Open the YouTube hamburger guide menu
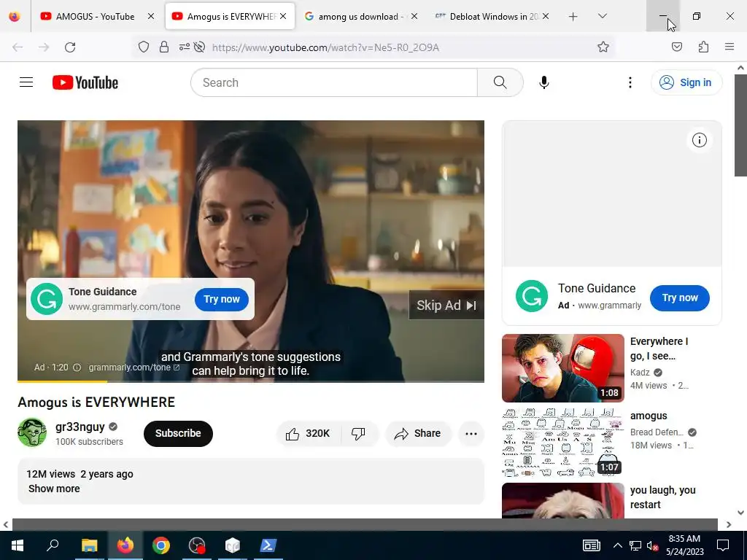Image resolution: width=747 pixels, height=560 pixels. point(26,82)
